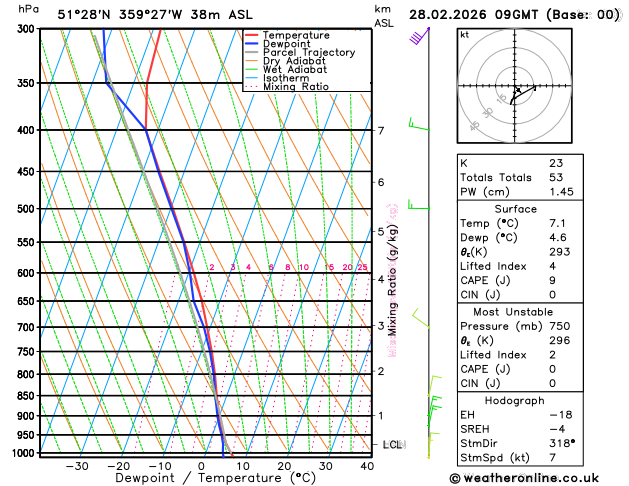Click the -30 temperature axis label

click(x=77, y=466)
